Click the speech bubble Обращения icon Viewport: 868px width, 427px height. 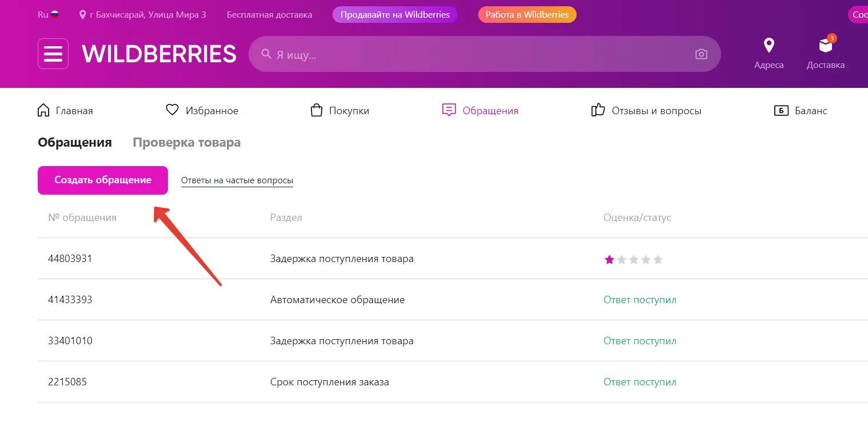449,110
